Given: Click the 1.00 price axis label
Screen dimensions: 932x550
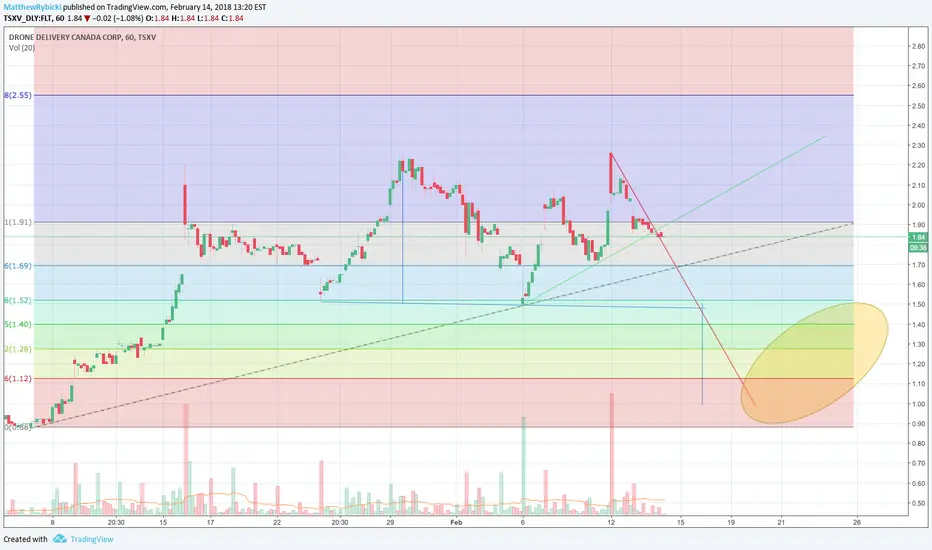Looking at the screenshot, I should pos(918,404).
